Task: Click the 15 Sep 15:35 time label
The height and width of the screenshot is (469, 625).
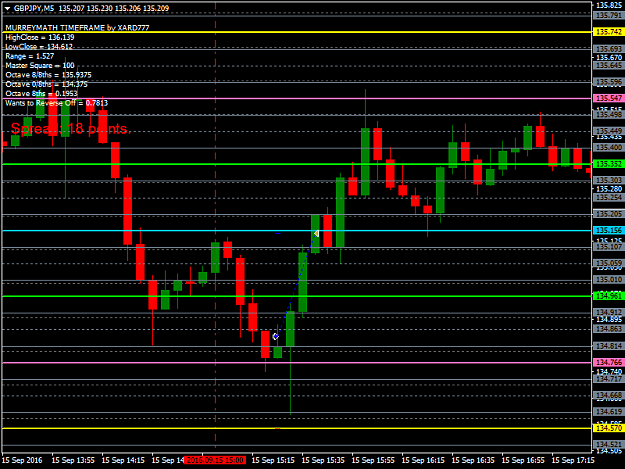Action: pyautogui.click(x=323, y=460)
